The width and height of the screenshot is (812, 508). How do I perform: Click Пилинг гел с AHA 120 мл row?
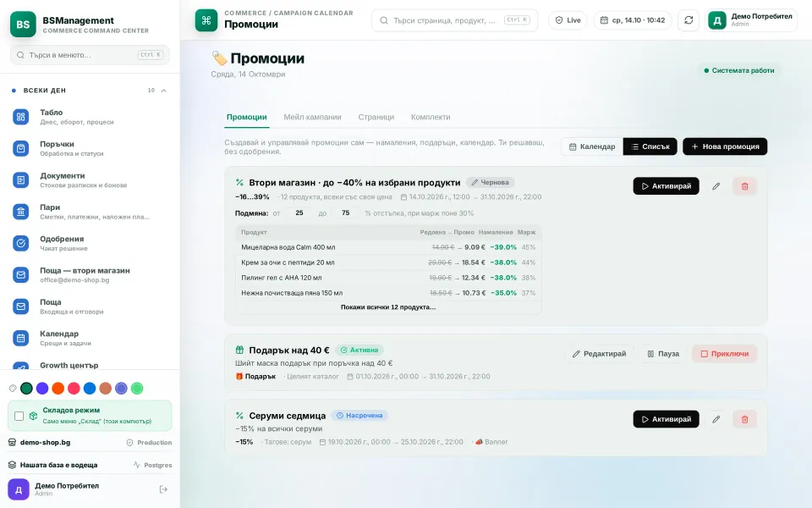[388, 278]
